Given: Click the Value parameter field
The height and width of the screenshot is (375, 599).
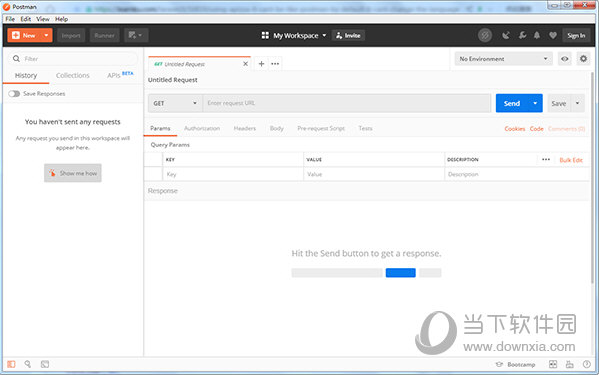Looking at the screenshot, I should (374, 174).
